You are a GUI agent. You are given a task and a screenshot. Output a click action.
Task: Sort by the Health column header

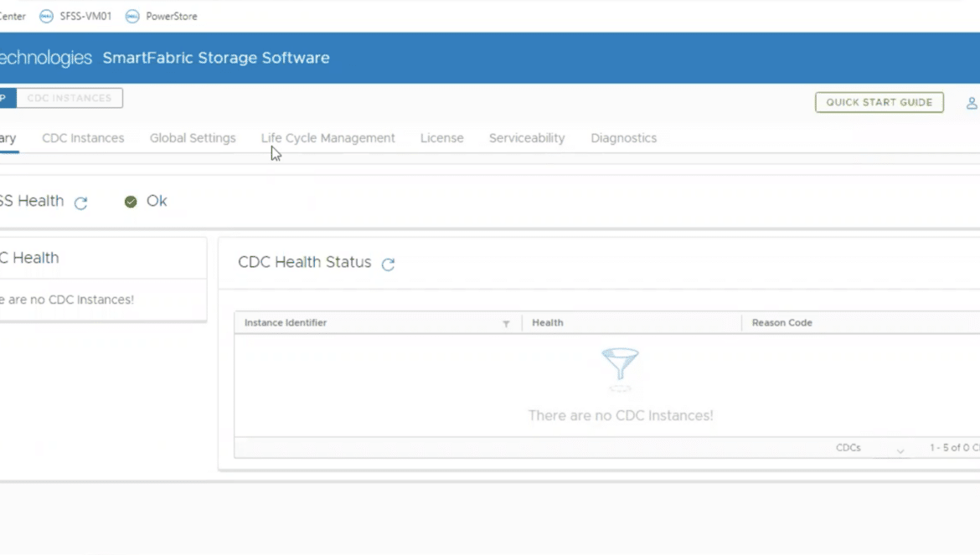[548, 323]
